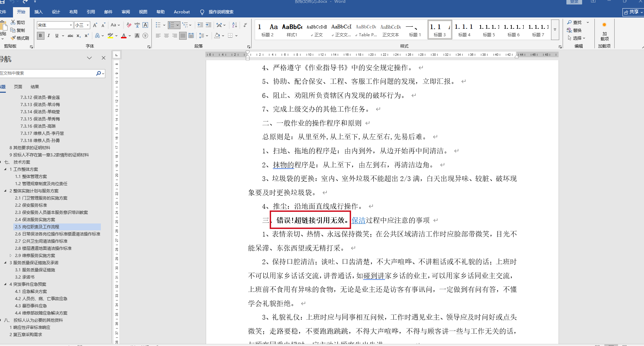This screenshot has height=346, width=644.
Task: Toggle italic formatting
Action: (49, 36)
